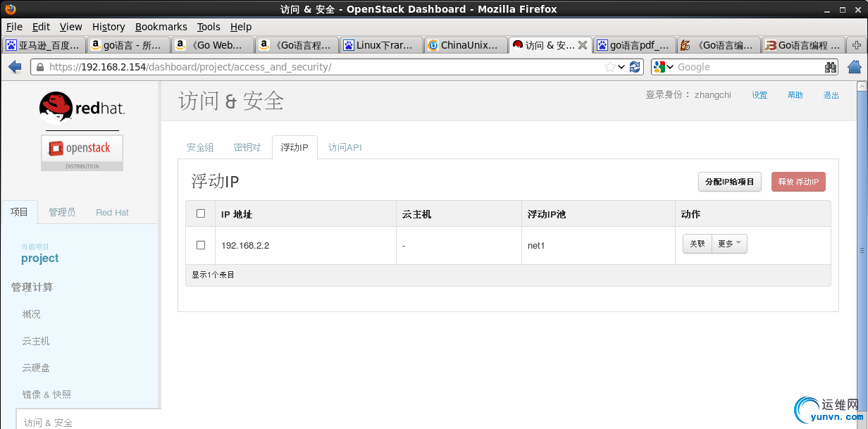Viewport: 868px width, 429px height.
Task: Open the Tools menu
Action: pyautogui.click(x=209, y=27)
